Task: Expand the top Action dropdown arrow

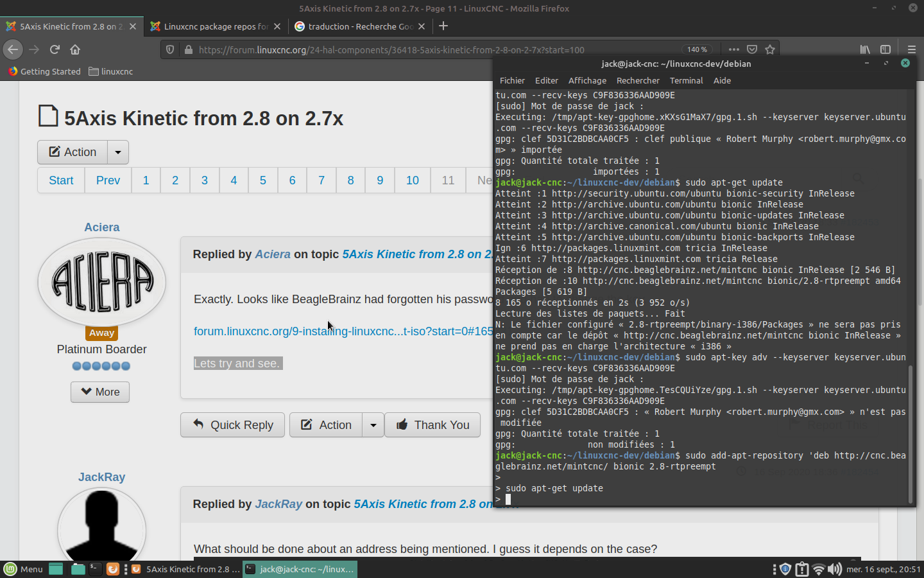Action: coord(118,152)
